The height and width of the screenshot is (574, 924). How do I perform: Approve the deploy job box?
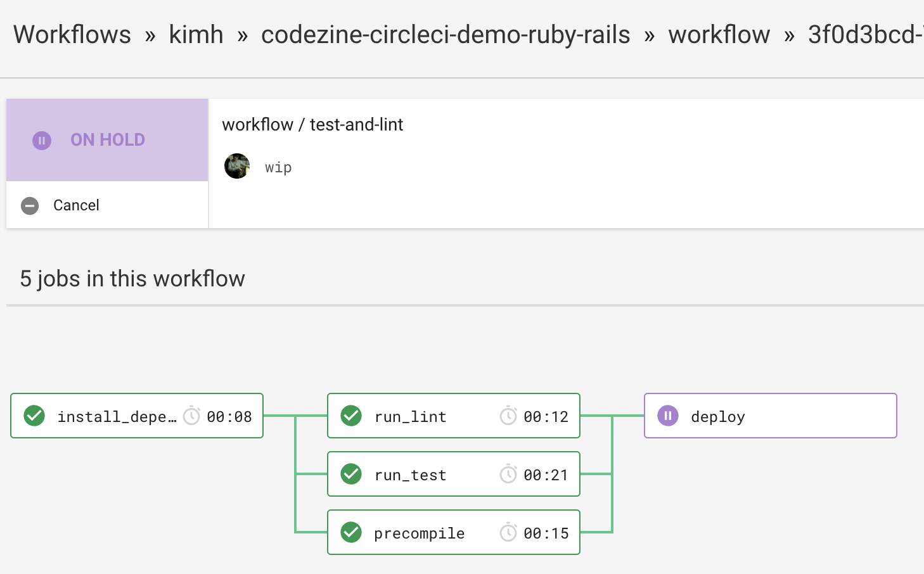click(x=771, y=416)
